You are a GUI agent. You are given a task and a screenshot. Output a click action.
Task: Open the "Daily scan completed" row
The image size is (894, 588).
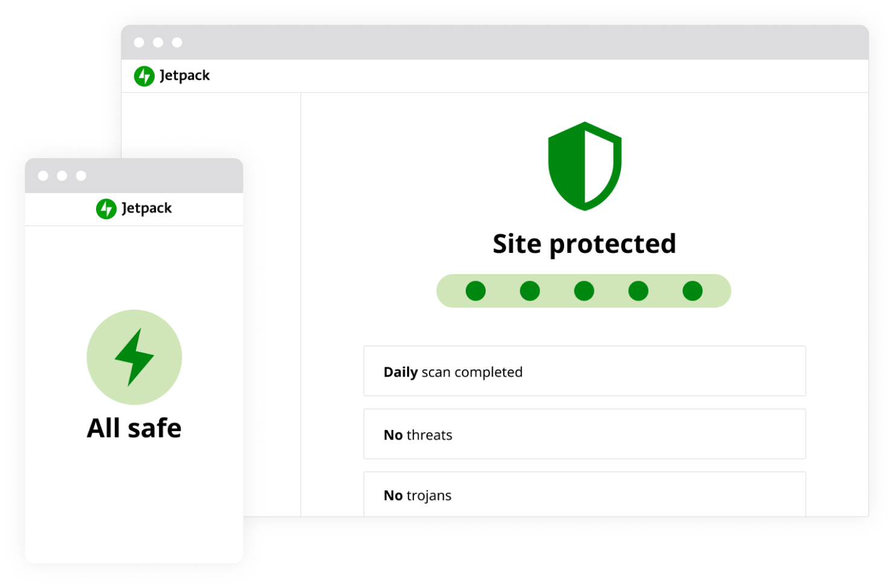click(x=584, y=371)
